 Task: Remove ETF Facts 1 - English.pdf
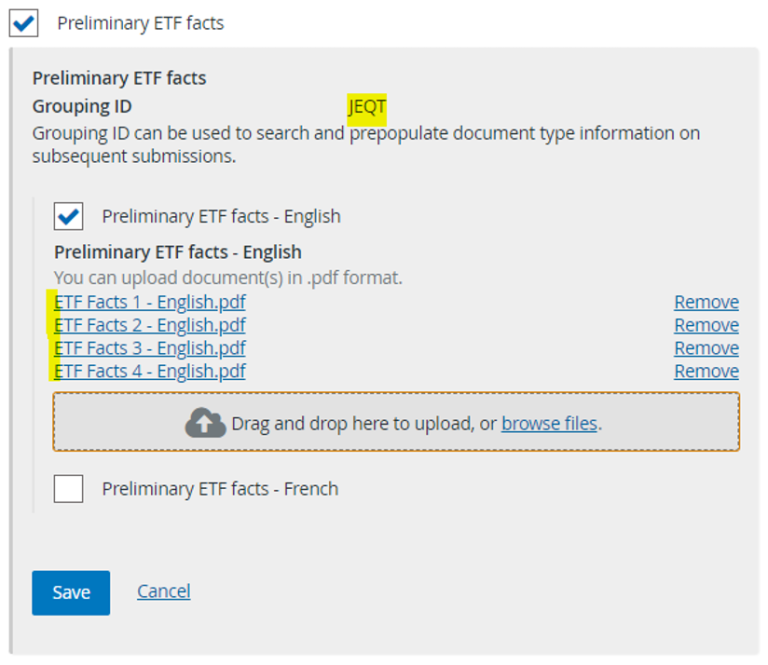pyautogui.click(x=706, y=302)
